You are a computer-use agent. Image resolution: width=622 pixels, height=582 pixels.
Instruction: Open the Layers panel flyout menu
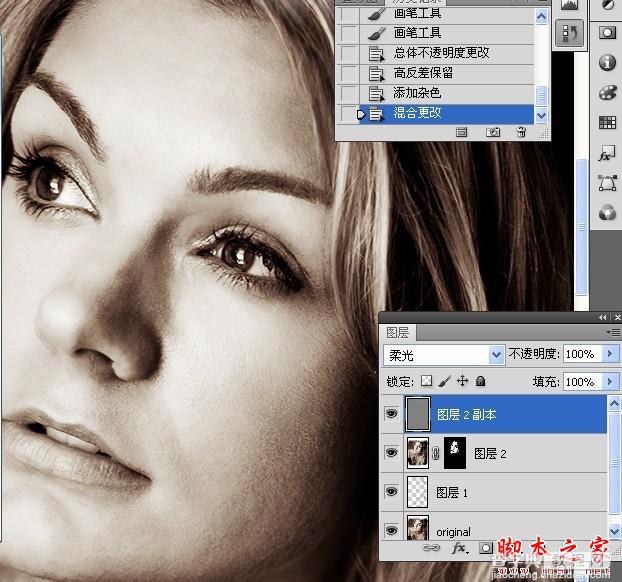613,332
